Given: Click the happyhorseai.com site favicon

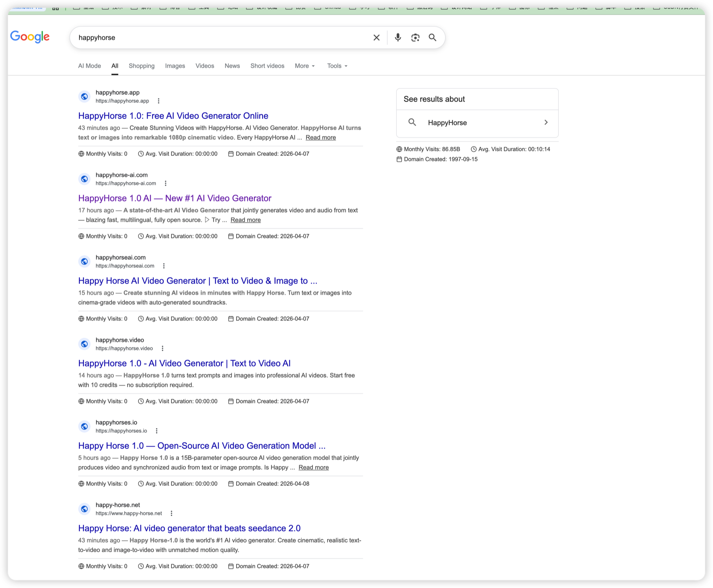Looking at the screenshot, I should point(84,261).
